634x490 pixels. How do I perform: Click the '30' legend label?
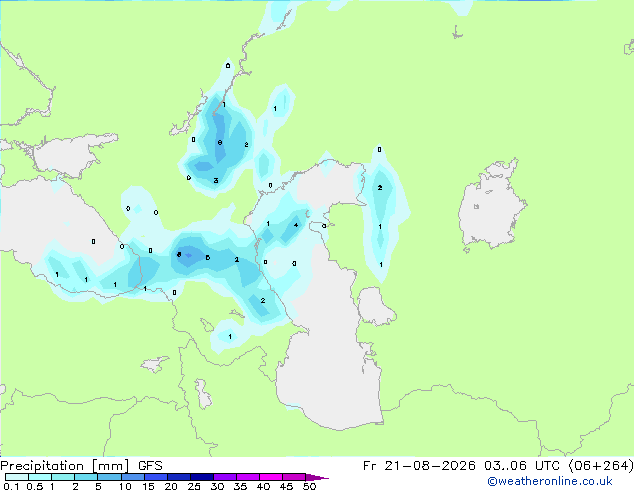tap(217, 486)
